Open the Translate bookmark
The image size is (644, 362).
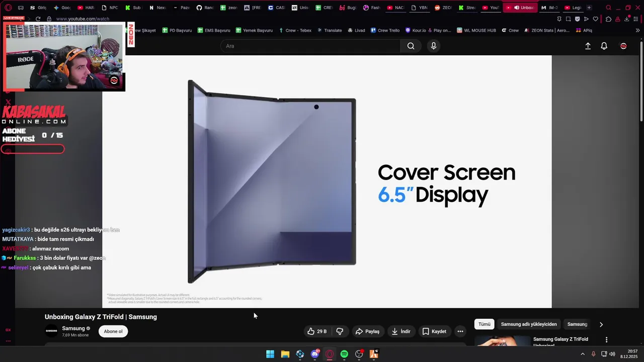pyautogui.click(x=330, y=30)
